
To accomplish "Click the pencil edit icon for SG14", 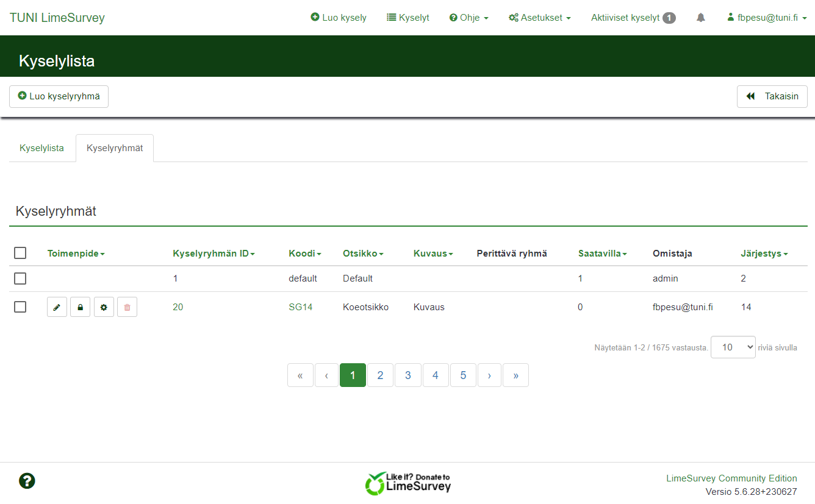I will (x=57, y=307).
